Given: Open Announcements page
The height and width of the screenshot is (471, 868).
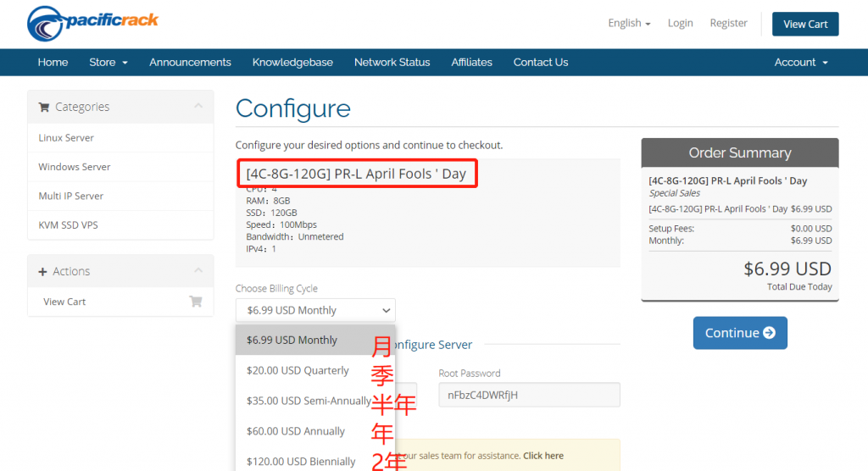Looking at the screenshot, I should 190,62.
